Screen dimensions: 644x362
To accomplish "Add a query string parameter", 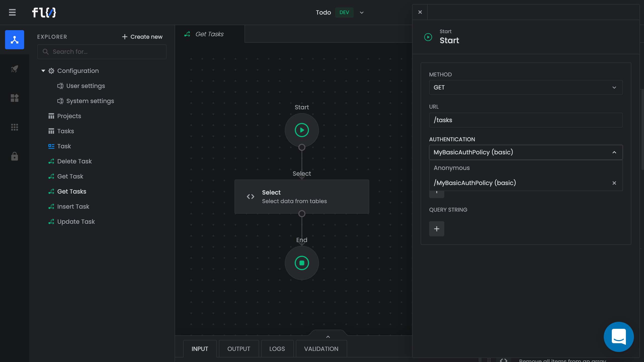I will [436, 229].
